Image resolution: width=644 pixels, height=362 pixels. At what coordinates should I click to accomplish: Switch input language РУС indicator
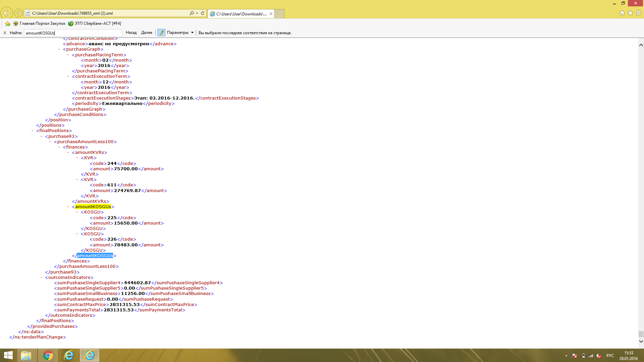[610, 356]
